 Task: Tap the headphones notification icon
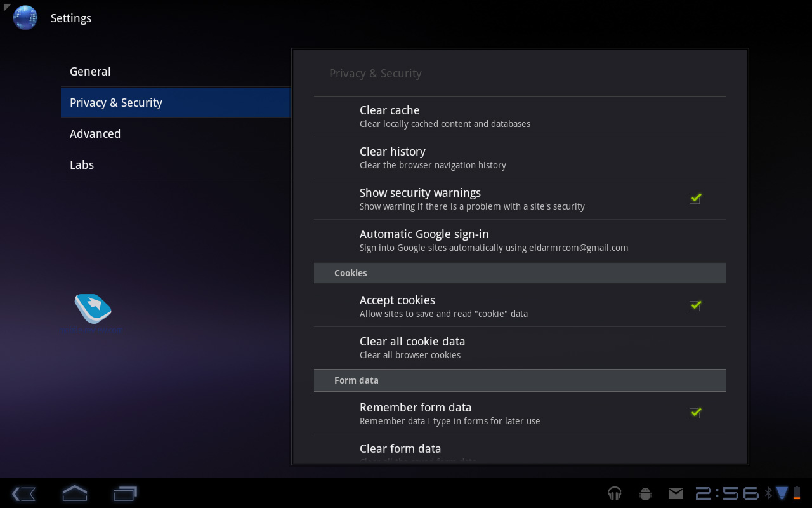(614, 493)
